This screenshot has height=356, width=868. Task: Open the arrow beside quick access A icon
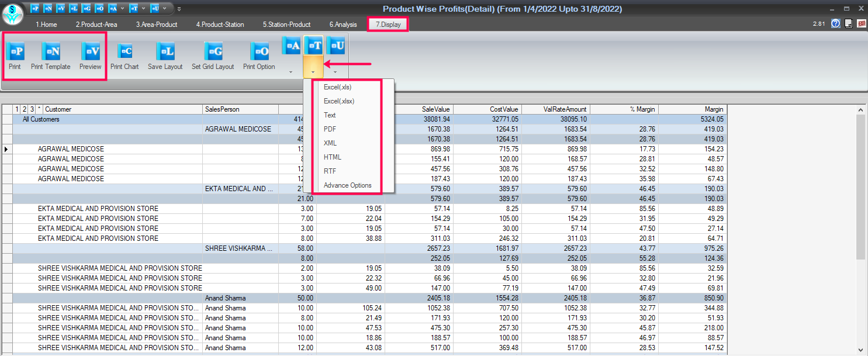tap(122, 9)
